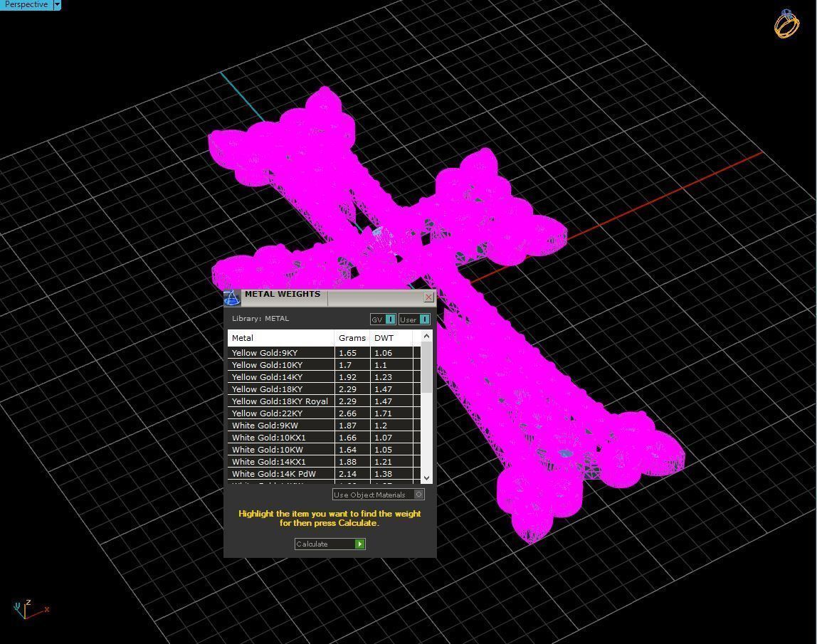Click the Metal Weights scale icon
The height and width of the screenshot is (644, 817).
coord(232,297)
